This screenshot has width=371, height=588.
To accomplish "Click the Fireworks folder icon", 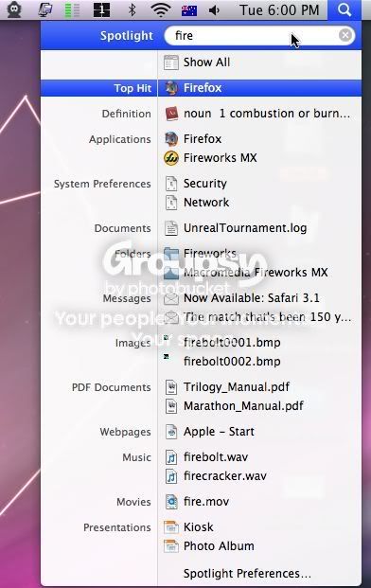I will [x=171, y=254].
